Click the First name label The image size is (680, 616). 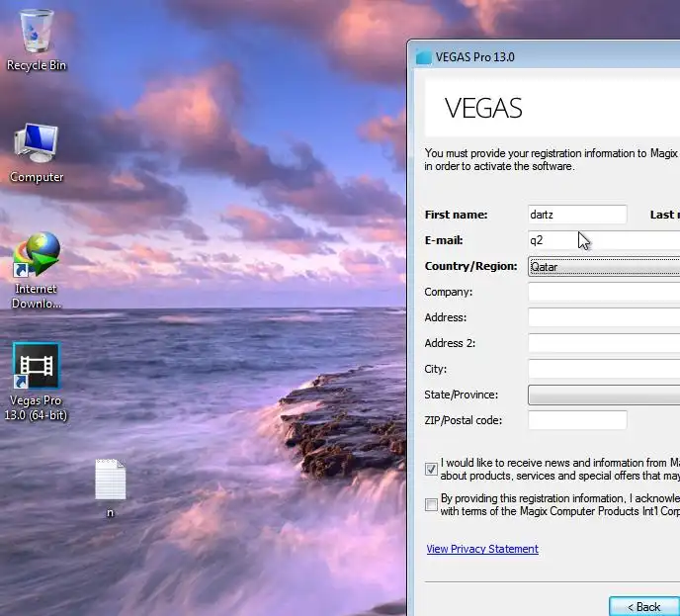457,215
